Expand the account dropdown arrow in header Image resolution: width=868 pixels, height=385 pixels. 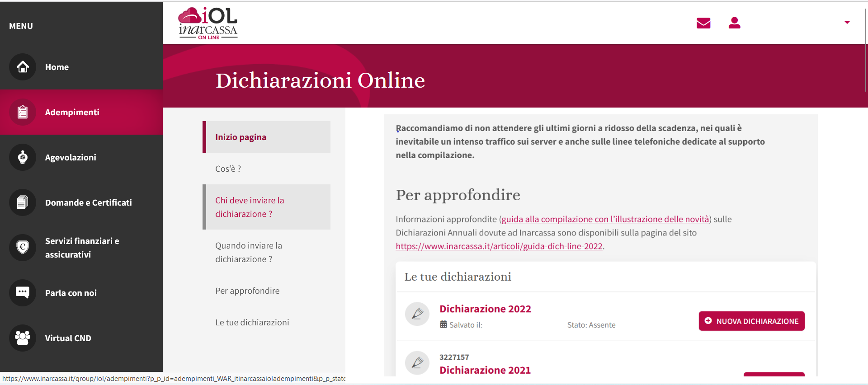click(x=847, y=23)
